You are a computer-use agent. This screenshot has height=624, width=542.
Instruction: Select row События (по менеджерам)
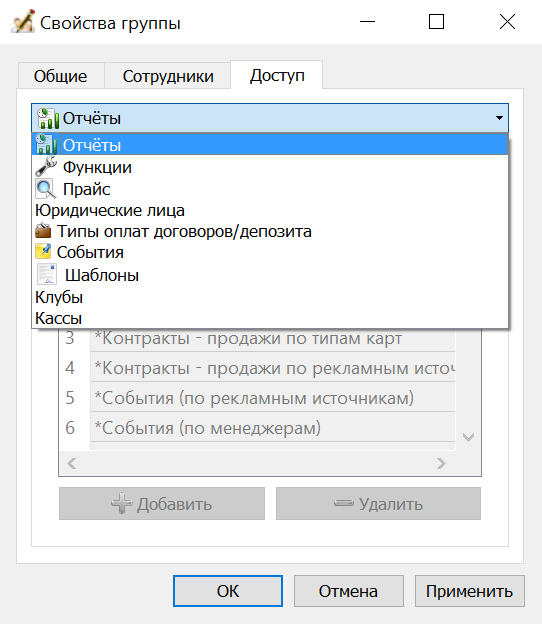tap(273, 427)
